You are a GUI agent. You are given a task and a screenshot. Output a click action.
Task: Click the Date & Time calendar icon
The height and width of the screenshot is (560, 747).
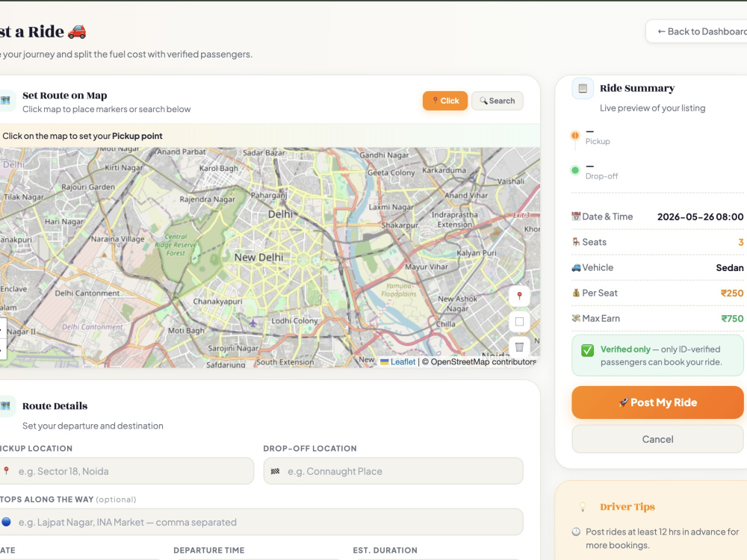pos(576,217)
